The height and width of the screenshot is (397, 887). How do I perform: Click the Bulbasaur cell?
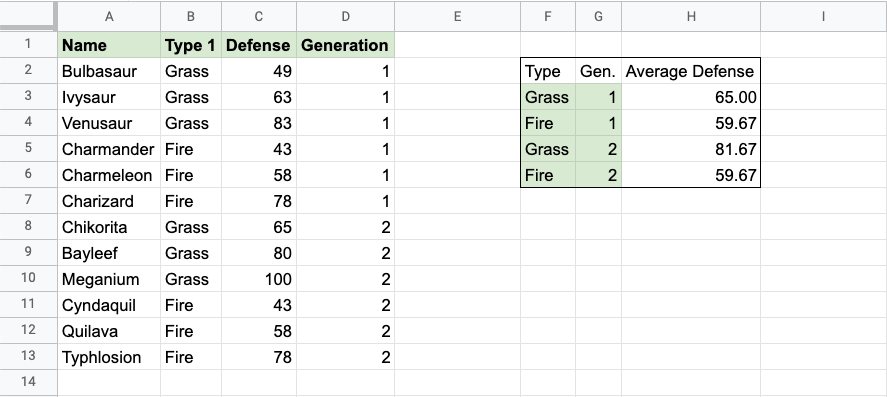(x=109, y=71)
